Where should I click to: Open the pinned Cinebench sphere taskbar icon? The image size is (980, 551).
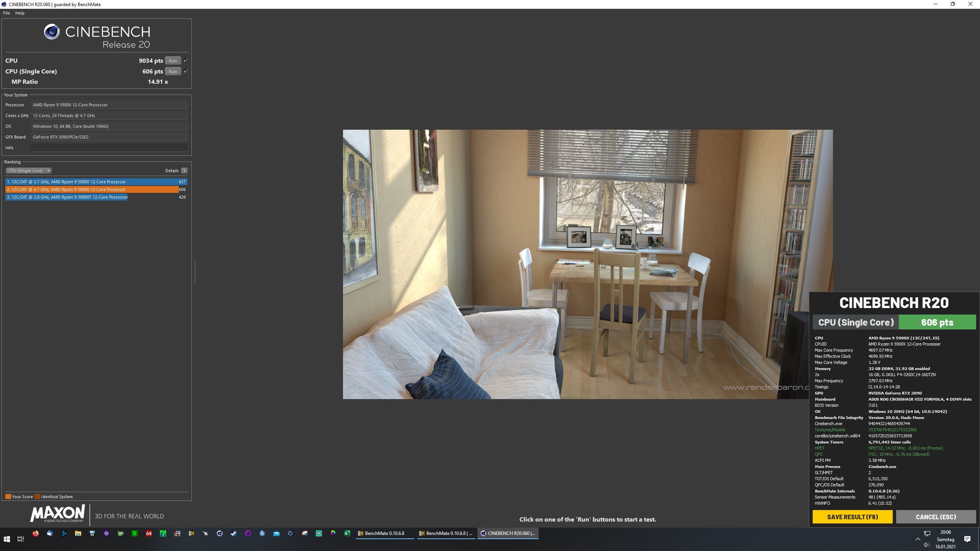pyautogui.click(x=220, y=533)
